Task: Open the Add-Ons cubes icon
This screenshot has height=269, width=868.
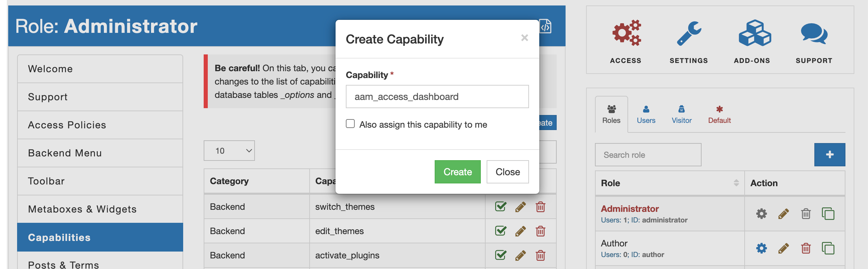Action: [x=755, y=33]
